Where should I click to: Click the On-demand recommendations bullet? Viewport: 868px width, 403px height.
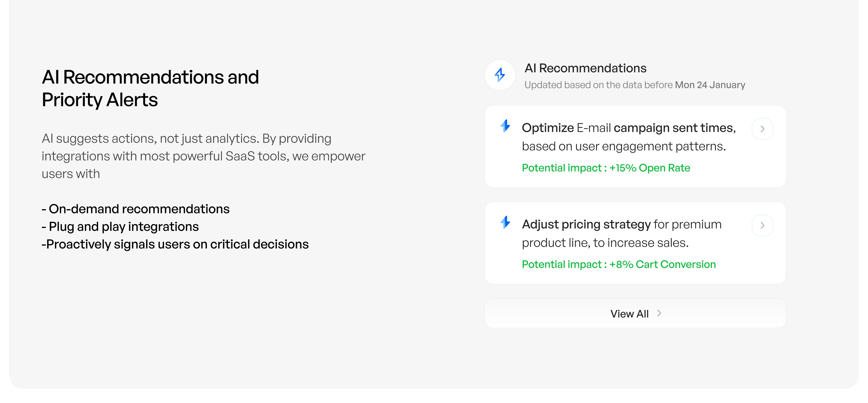tap(135, 209)
